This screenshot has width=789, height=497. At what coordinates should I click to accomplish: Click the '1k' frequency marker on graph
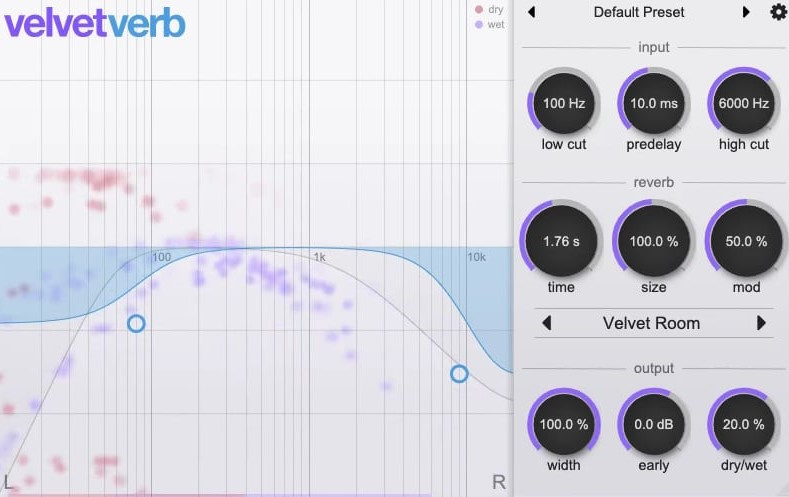tap(320, 257)
